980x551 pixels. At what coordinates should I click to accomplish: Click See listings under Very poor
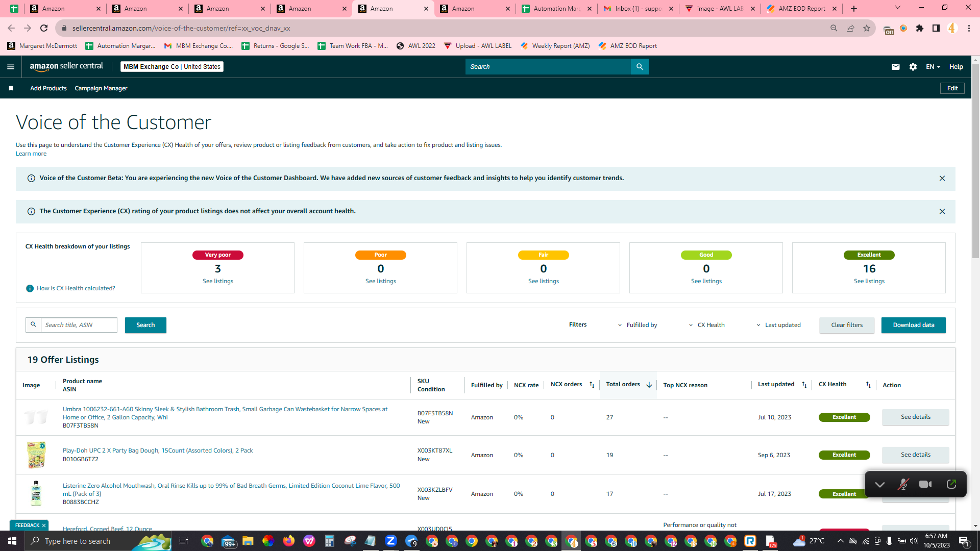[218, 281]
